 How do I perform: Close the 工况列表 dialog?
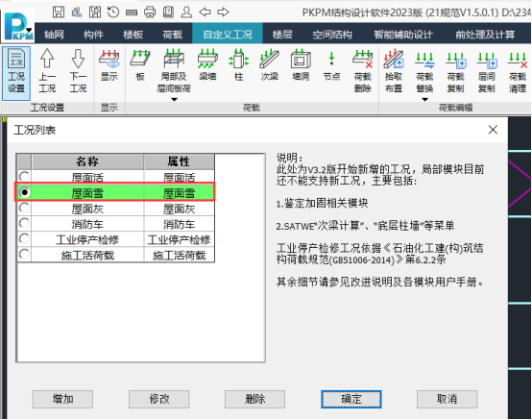point(493,130)
